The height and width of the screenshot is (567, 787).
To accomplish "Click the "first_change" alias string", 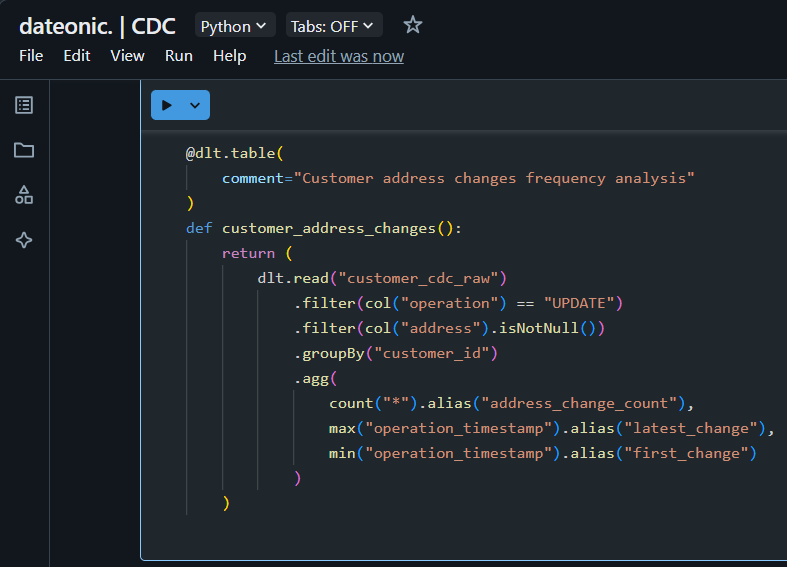I will point(686,454).
